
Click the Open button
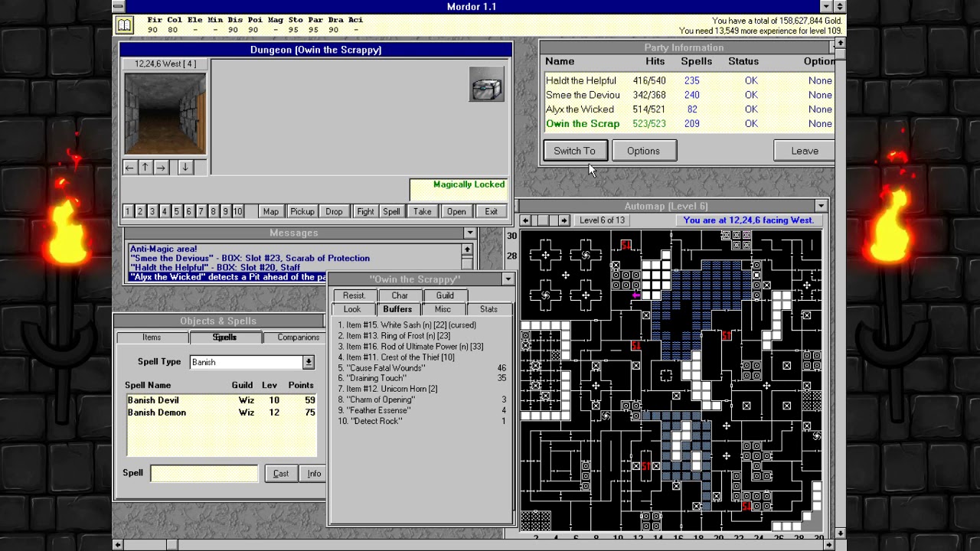click(x=456, y=212)
